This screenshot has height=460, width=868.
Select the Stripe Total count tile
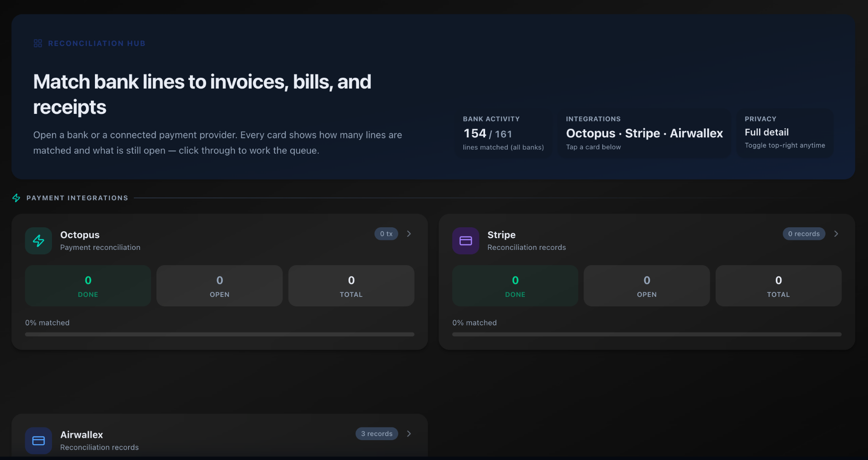point(778,286)
